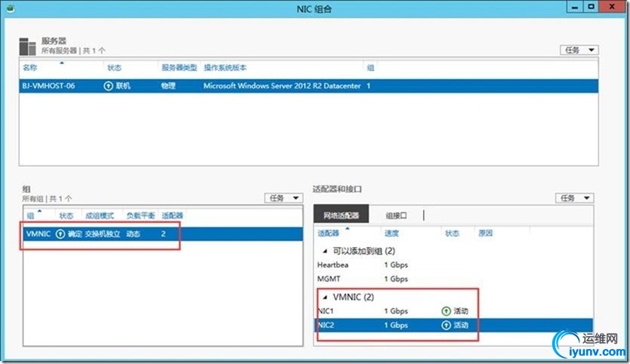The width and height of the screenshot is (630, 364).
Task: Sort teams by Teaming Mode column
Action: (x=100, y=216)
